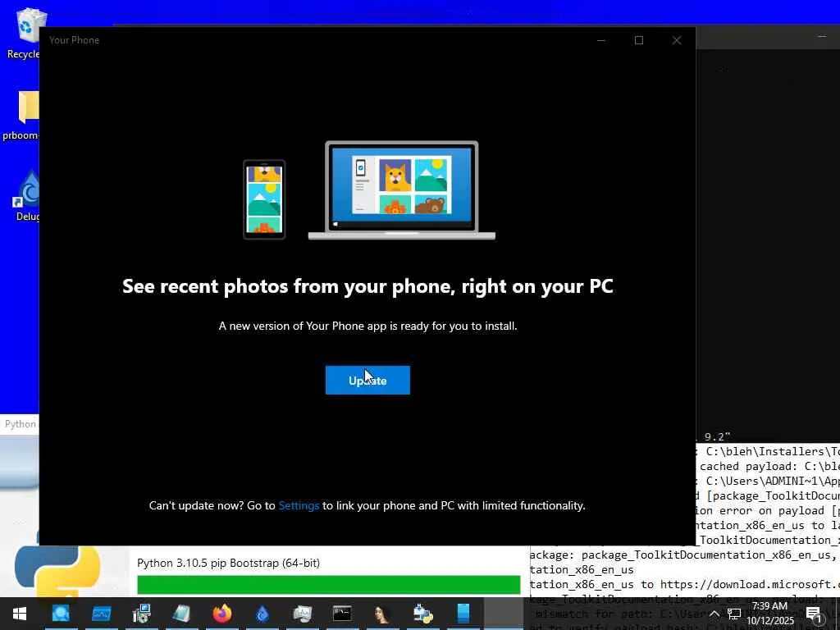Open the performance monitor taskbar icon
The height and width of the screenshot is (630, 840).
click(101, 614)
